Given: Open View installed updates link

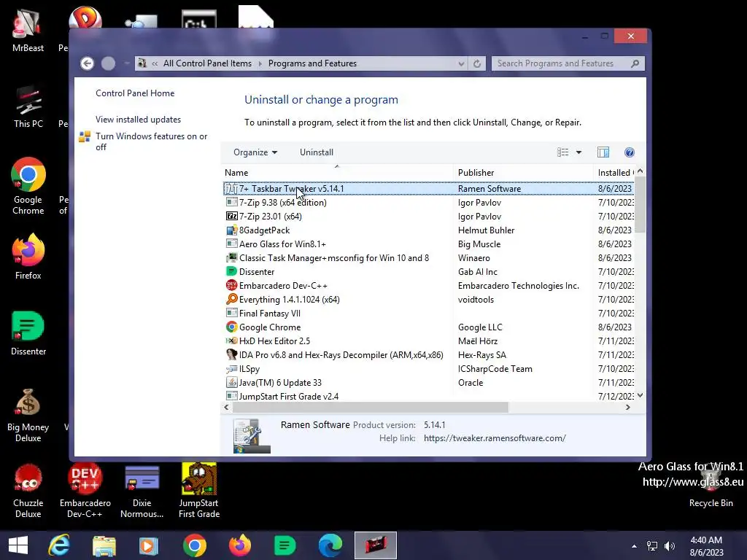Looking at the screenshot, I should (138, 120).
